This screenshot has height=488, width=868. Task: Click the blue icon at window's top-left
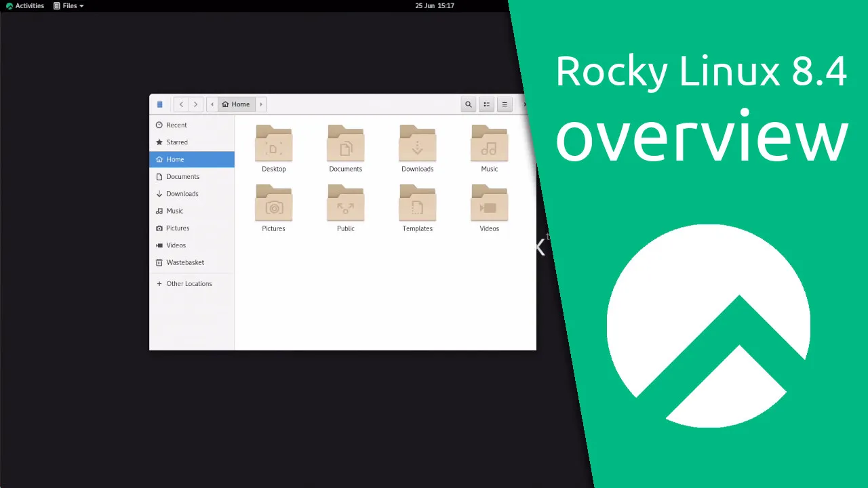pyautogui.click(x=160, y=104)
